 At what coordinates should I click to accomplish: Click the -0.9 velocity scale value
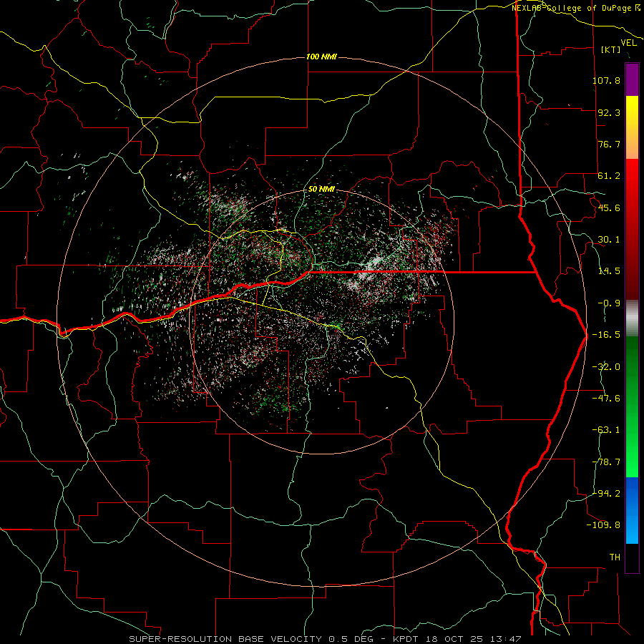(x=609, y=303)
